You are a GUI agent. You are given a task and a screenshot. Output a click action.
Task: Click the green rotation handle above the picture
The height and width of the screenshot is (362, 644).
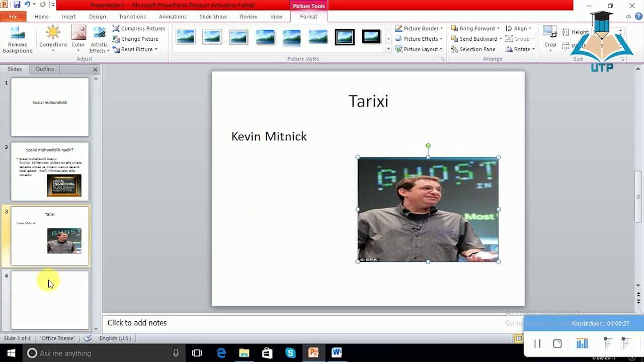(x=428, y=146)
